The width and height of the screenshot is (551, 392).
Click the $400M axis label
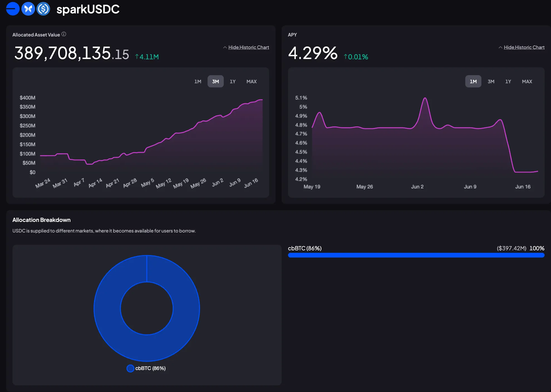[28, 98]
